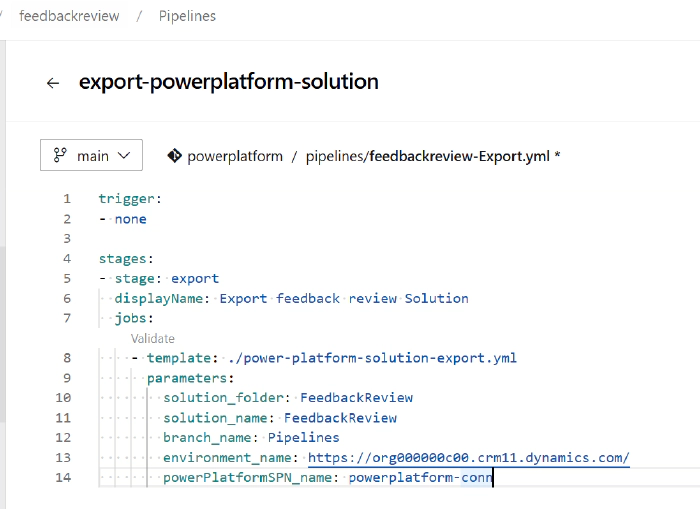Click the branch icon in the main selector
The height and width of the screenshot is (509, 700).
pos(60,156)
